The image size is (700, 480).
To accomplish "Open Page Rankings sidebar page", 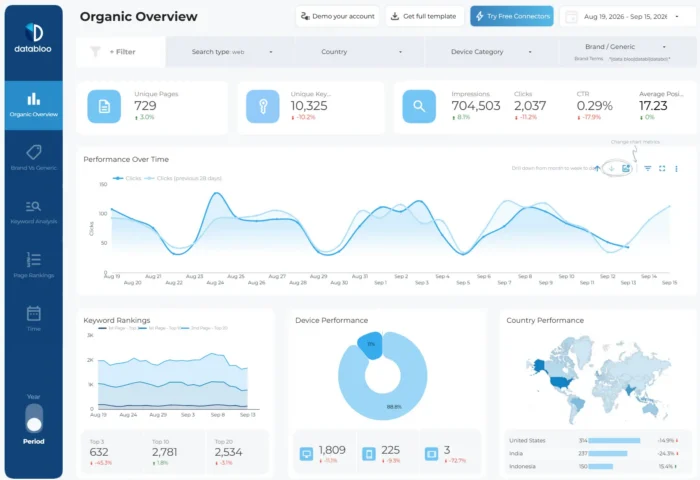I will coord(33,265).
